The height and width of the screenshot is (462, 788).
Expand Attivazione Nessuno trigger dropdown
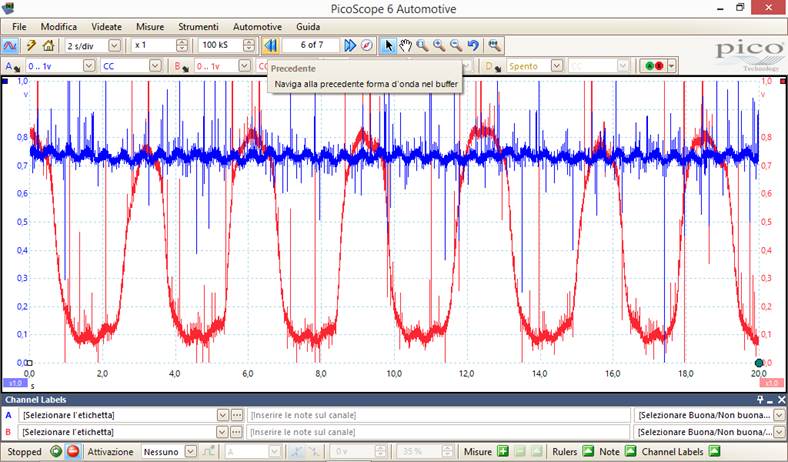pos(190,451)
